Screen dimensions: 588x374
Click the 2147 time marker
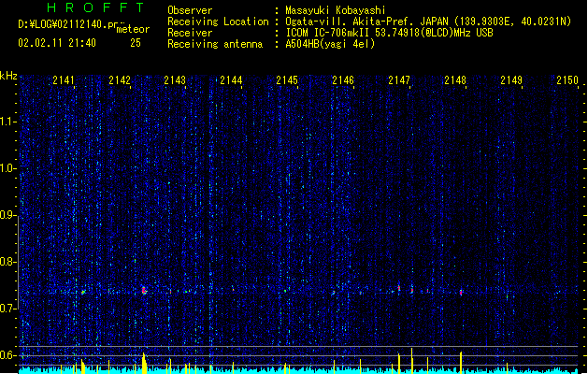click(399, 79)
